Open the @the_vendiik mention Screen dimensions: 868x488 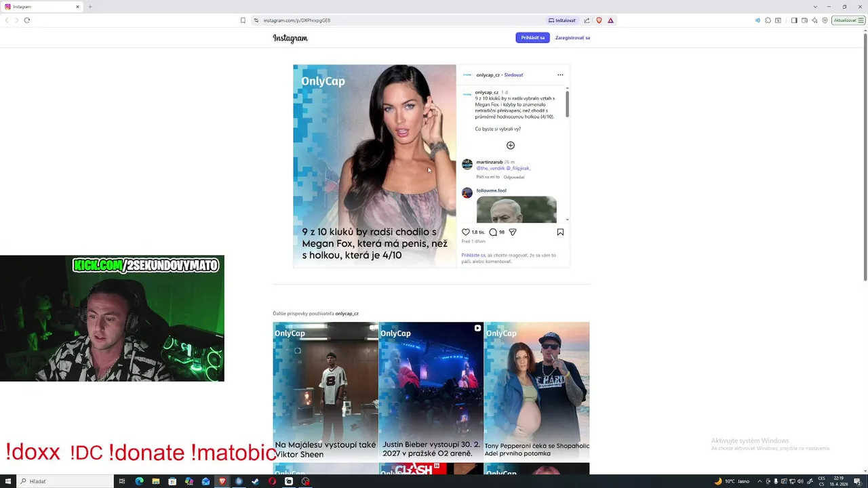490,168
